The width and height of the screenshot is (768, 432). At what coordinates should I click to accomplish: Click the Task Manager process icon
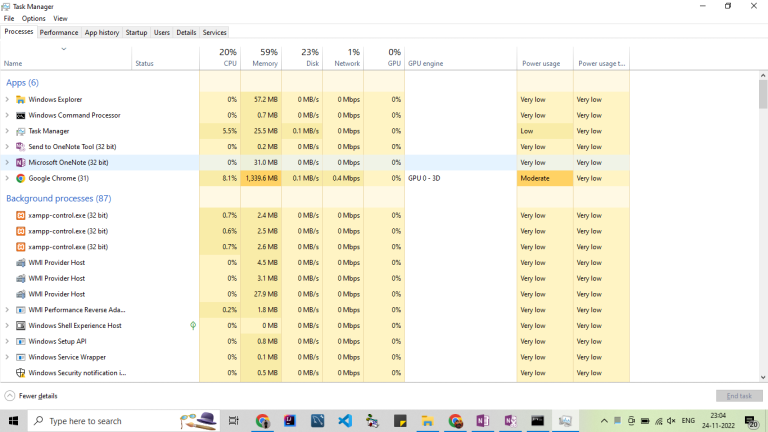point(21,131)
